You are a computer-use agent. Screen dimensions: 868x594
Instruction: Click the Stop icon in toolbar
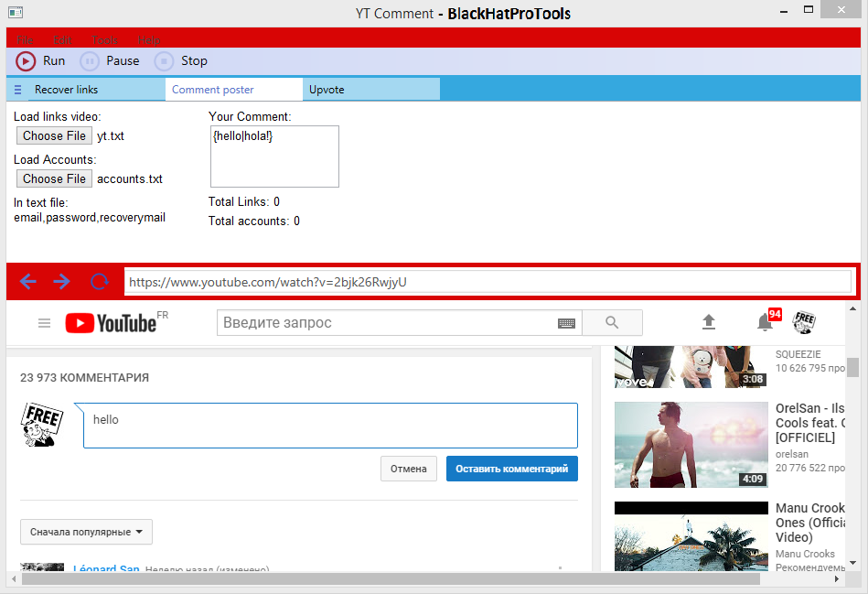tap(164, 61)
